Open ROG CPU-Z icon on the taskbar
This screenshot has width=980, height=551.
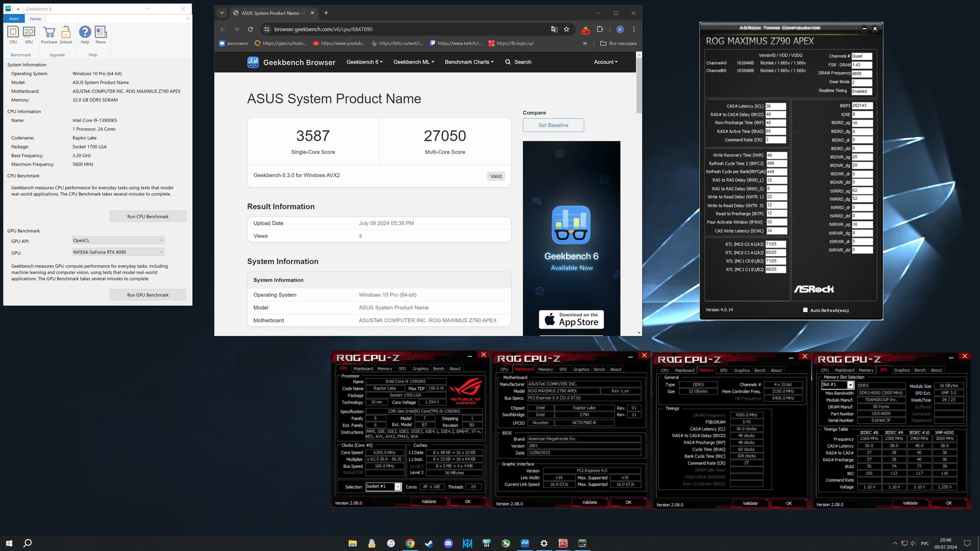click(563, 543)
